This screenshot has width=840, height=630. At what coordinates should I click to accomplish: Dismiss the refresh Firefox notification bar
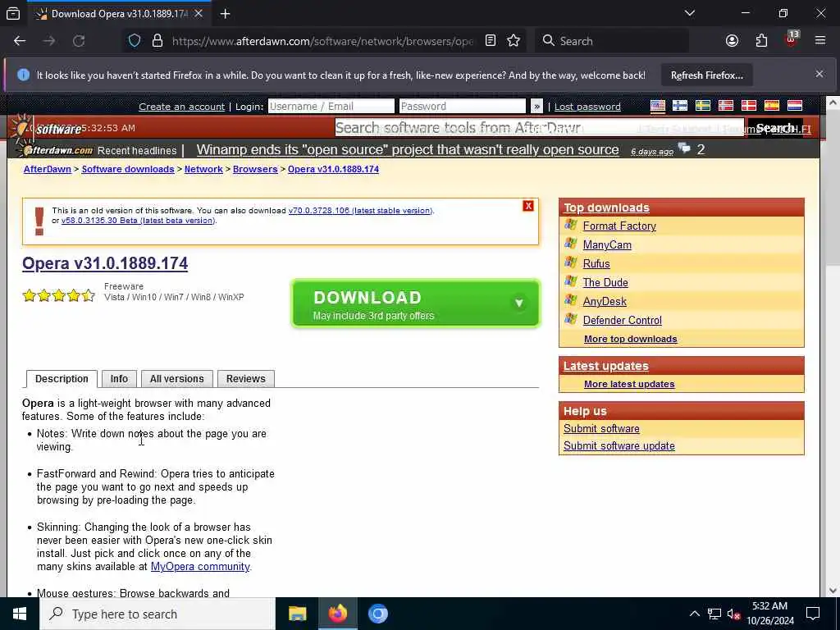click(x=819, y=74)
